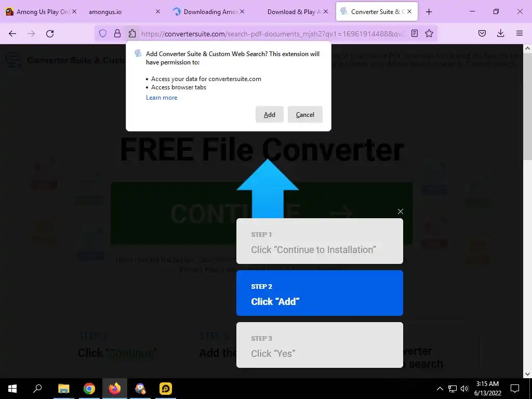Open the yellow LDPlayer taskbar icon
532x399 pixels.
tap(166, 389)
